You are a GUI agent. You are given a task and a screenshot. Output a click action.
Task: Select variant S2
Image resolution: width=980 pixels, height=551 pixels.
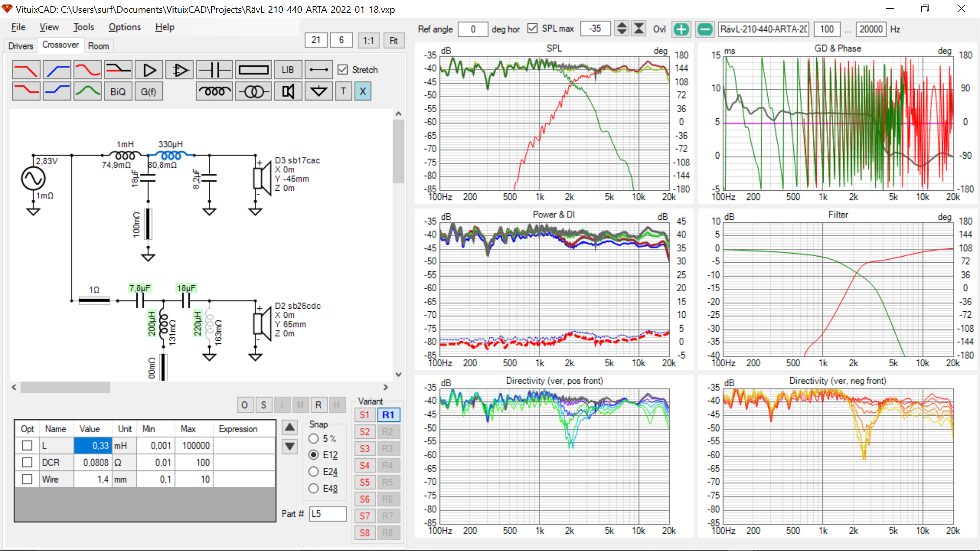364,432
